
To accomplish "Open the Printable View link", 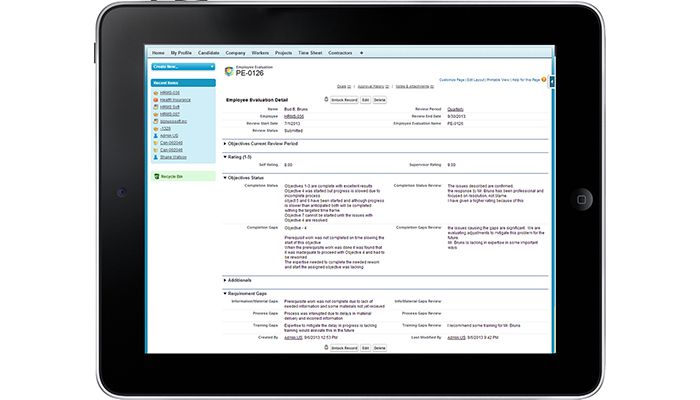I will [498, 80].
